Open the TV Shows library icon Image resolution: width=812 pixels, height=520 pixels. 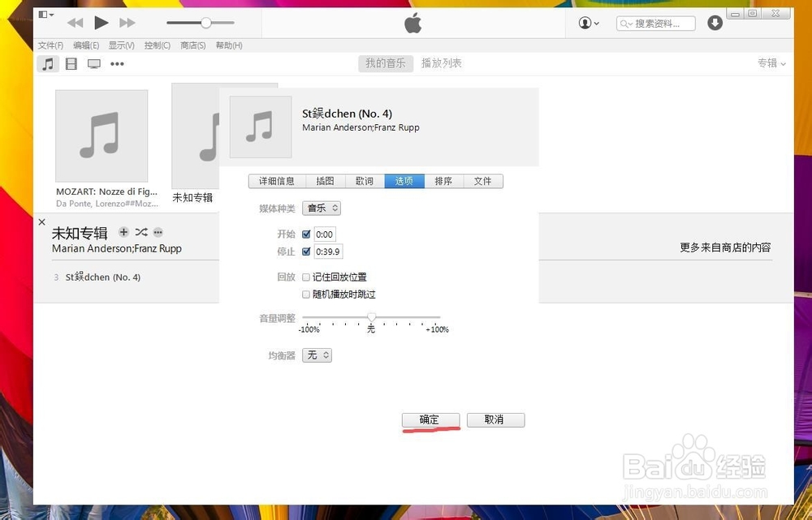pos(93,63)
